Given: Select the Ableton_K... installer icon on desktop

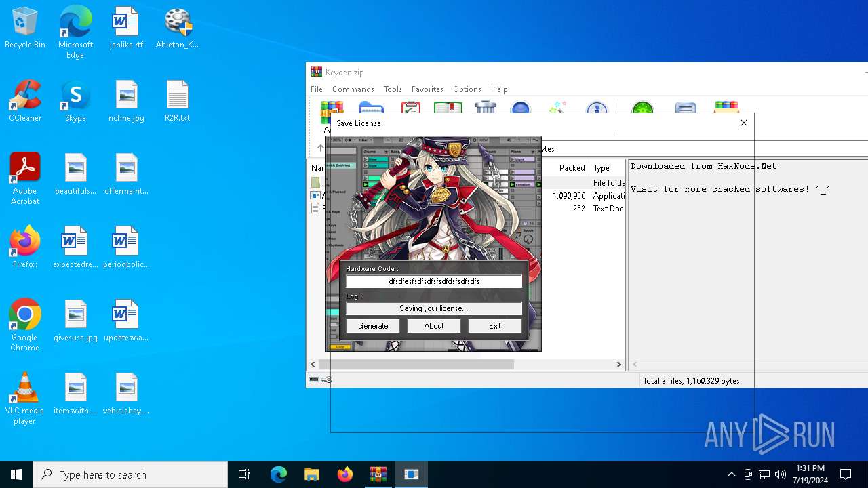Looking at the screenshot, I should [x=177, y=28].
